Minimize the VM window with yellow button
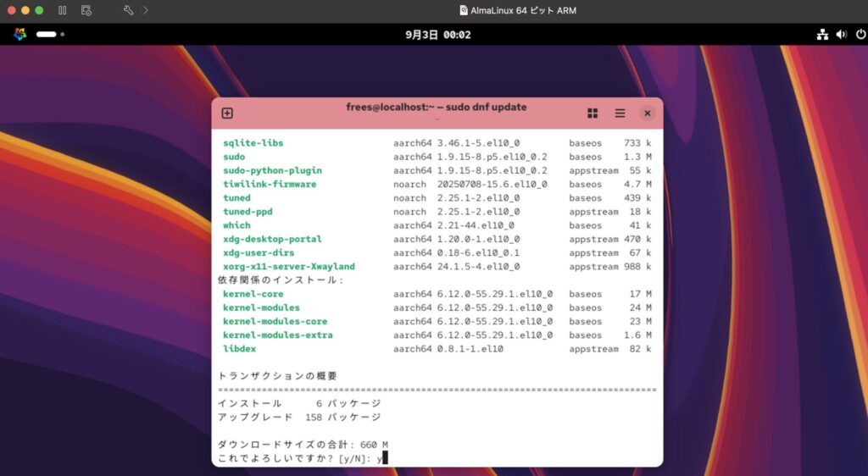This screenshot has width=868, height=476. [25, 10]
